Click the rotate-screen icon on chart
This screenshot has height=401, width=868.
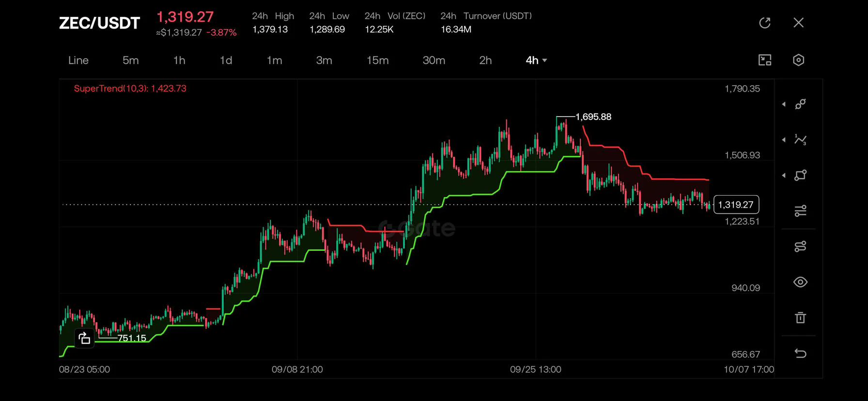(x=84, y=338)
